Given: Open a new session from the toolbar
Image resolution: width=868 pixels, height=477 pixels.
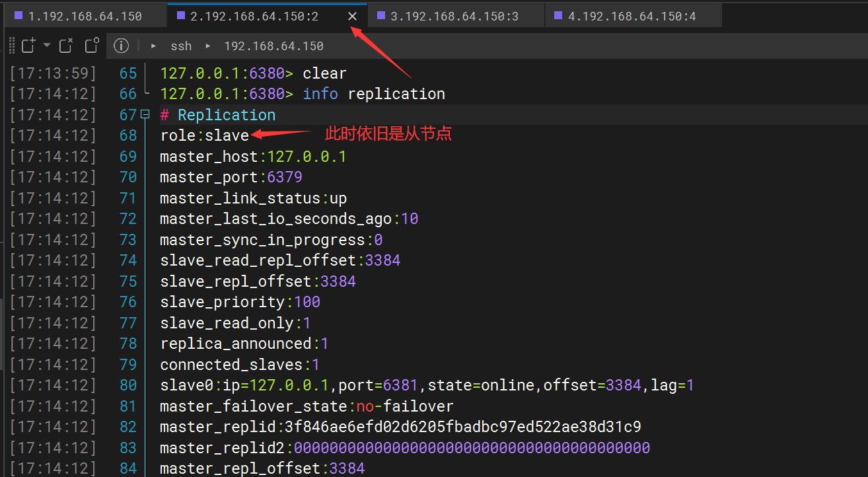Looking at the screenshot, I should point(28,46).
